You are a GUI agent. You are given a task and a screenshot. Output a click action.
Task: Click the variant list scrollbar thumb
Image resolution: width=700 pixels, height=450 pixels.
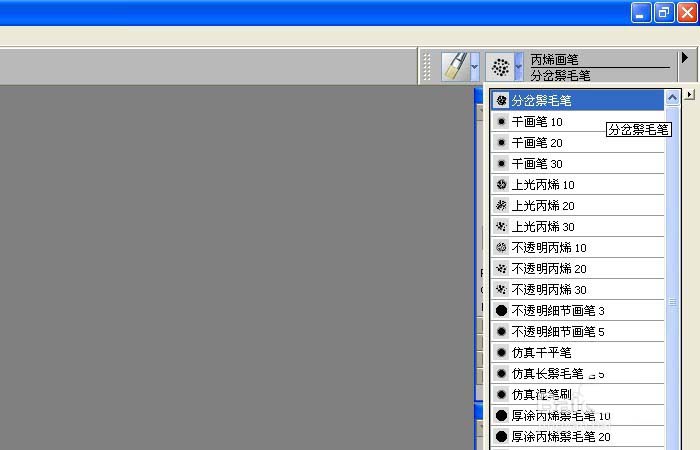[672, 302]
